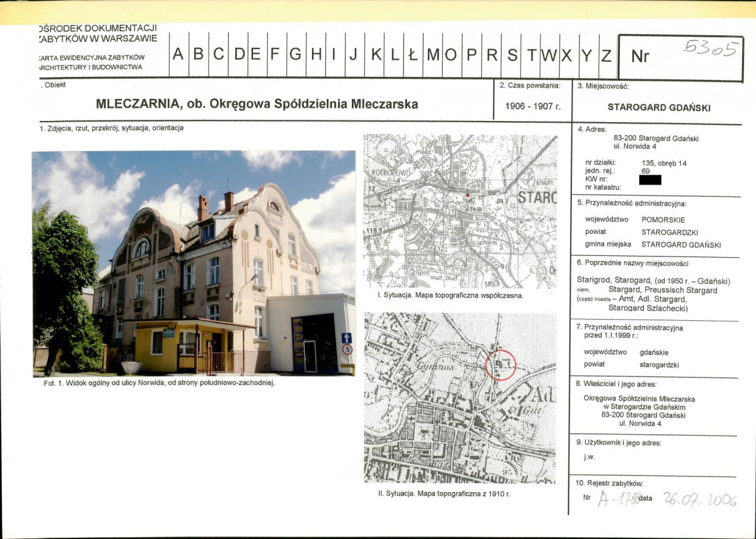Click the letter Z index box
This screenshot has width=756, height=539.
606,55
